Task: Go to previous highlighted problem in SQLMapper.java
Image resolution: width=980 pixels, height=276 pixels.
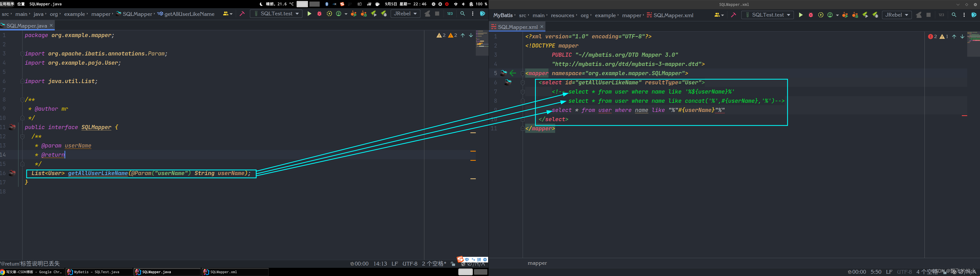Action: (x=462, y=35)
